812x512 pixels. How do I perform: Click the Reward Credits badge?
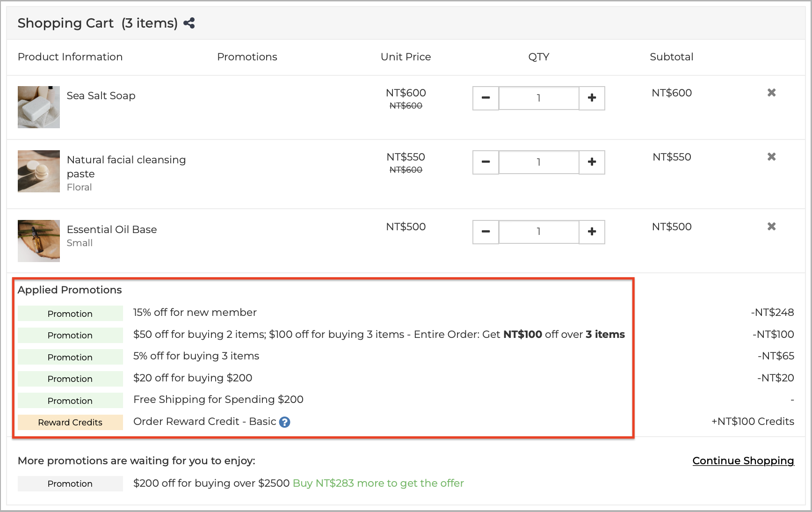(70, 422)
